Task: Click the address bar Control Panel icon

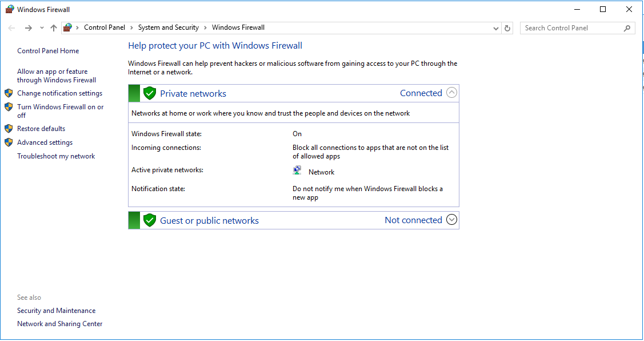Action: point(68,27)
